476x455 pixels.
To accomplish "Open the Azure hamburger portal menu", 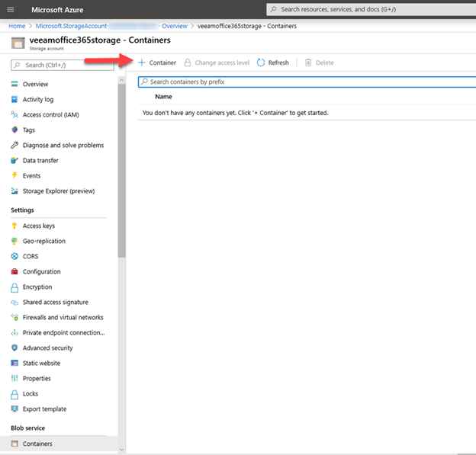I will [11, 9].
